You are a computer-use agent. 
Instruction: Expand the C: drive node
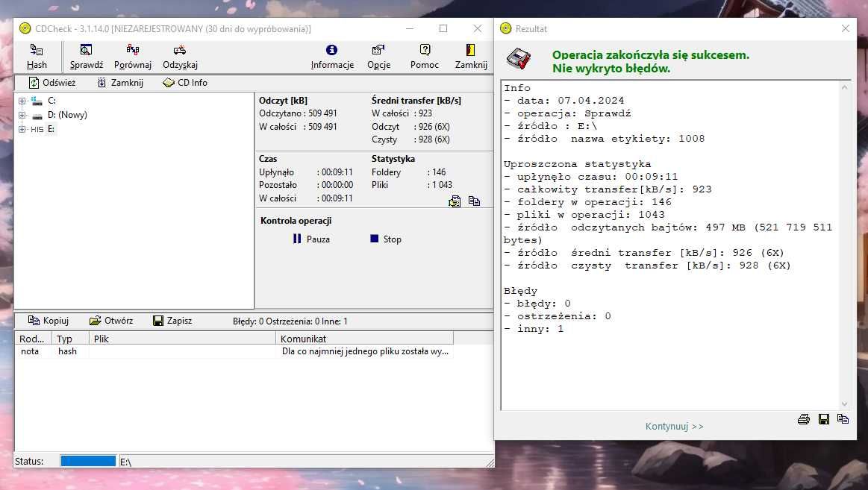click(x=22, y=101)
